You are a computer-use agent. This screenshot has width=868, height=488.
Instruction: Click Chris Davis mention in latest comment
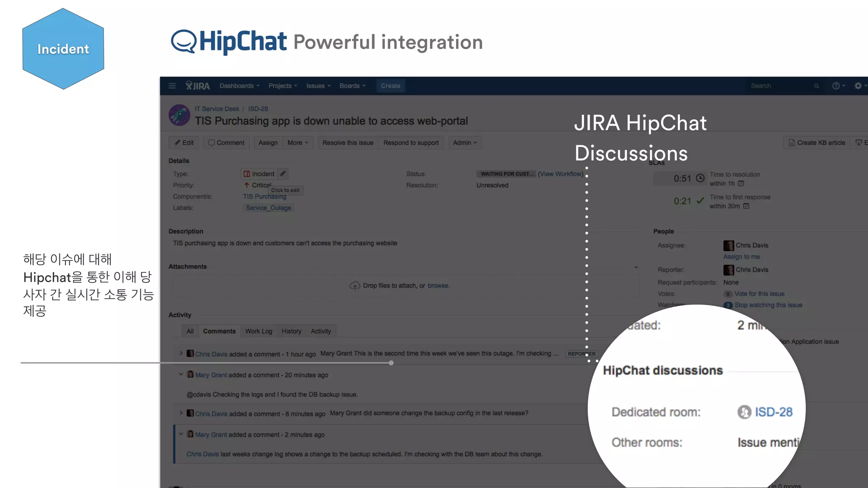point(203,454)
